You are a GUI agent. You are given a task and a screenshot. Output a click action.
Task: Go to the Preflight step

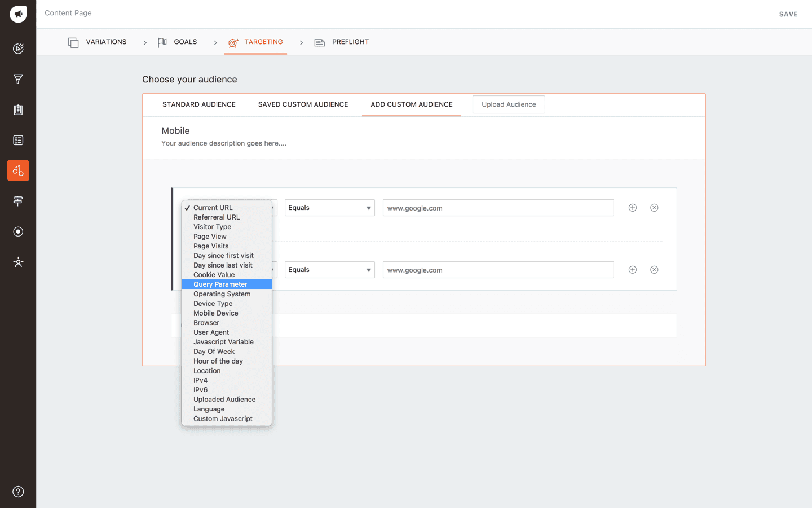350,42
